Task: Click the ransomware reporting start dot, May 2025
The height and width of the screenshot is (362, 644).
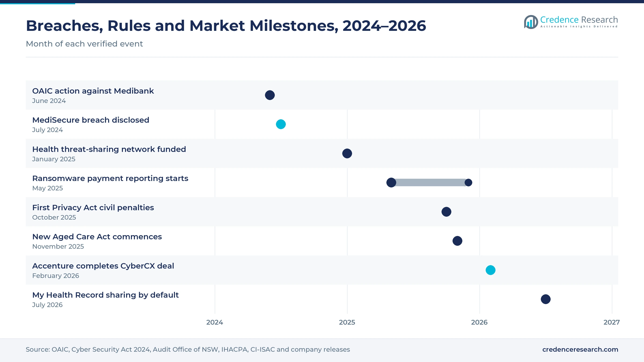Action: (391, 183)
